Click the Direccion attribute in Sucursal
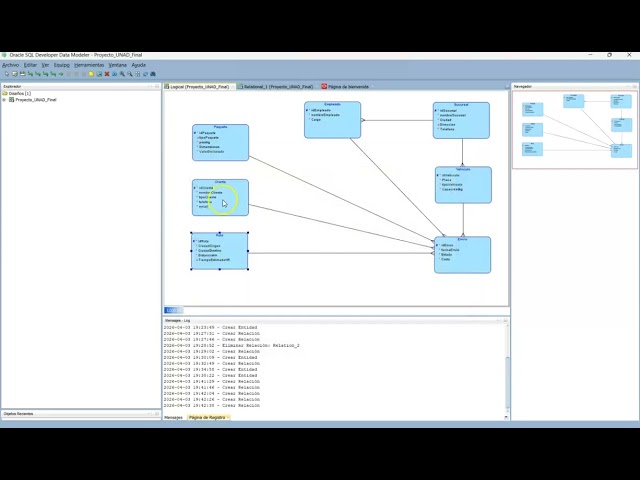The height and width of the screenshot is (480, 640). (x=447, y=124)
